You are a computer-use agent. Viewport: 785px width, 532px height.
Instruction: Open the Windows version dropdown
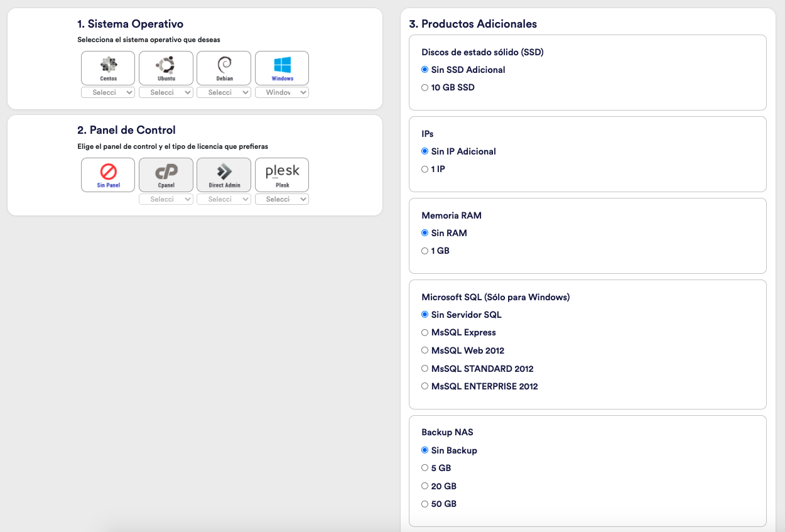pyautogui.click(x=282, y=92)
